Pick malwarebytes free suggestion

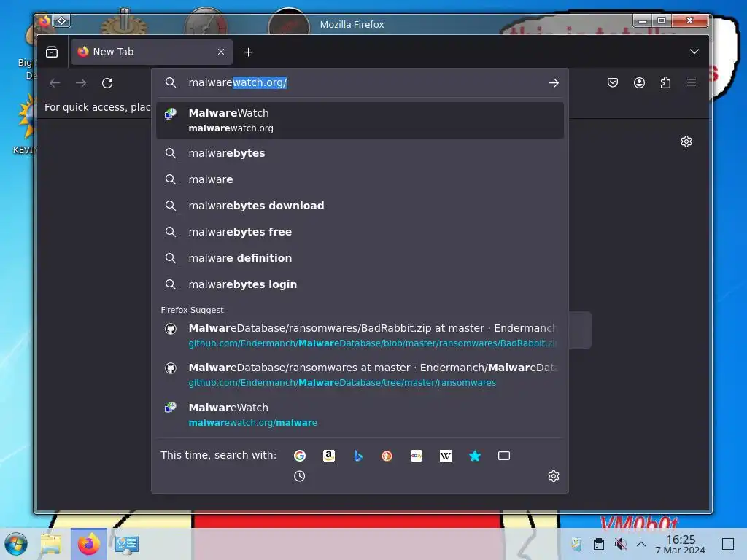click(x=360, y=231)
